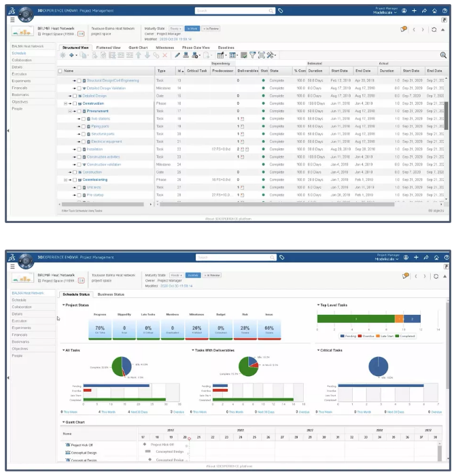Open the Milestones tab
The height and width of the screenshot is (476, 454).
coord(164,48)
